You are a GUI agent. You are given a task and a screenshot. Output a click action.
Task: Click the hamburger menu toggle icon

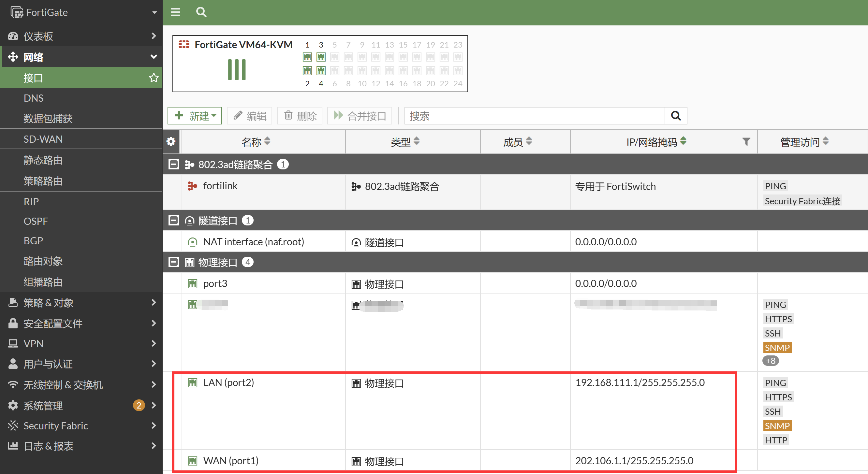coord(176,12)
